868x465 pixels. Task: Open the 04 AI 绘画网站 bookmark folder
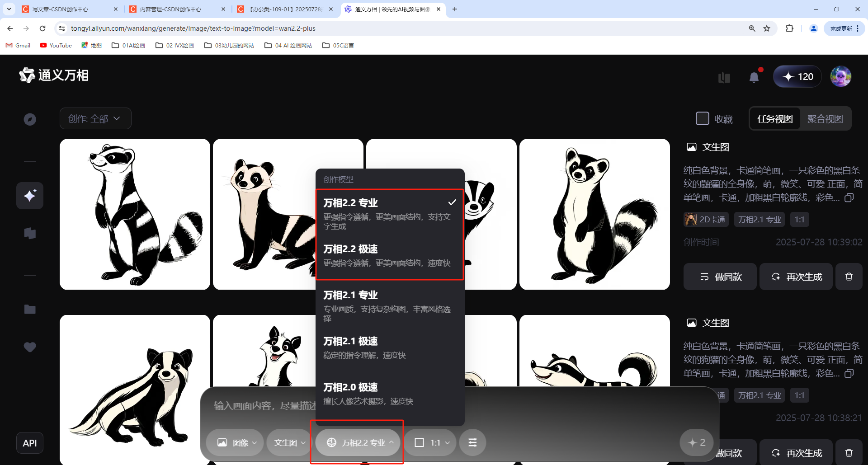tap(288, 45)
